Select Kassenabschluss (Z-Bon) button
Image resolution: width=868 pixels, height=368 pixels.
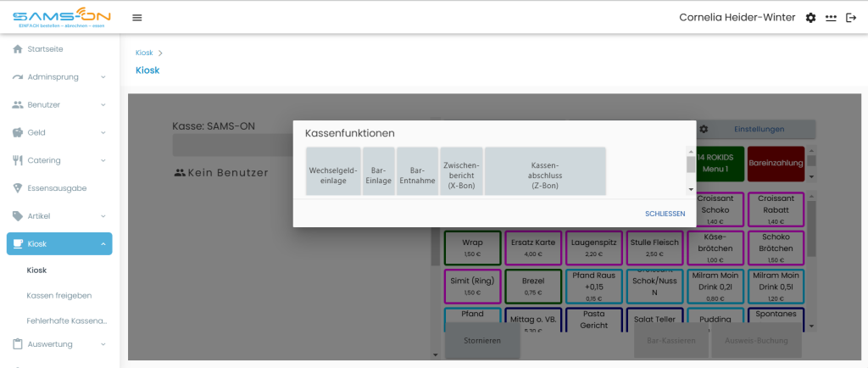(545, 171)
